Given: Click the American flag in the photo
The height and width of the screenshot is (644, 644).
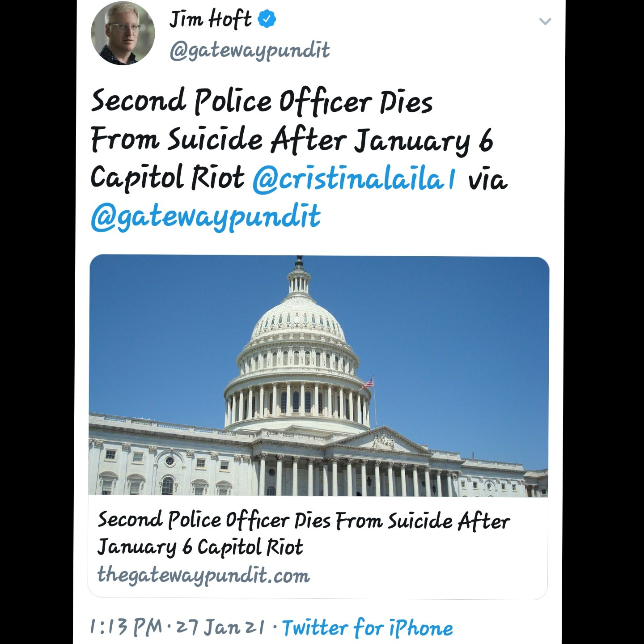Looking at the screenshot, I should (x=368, y=383).
